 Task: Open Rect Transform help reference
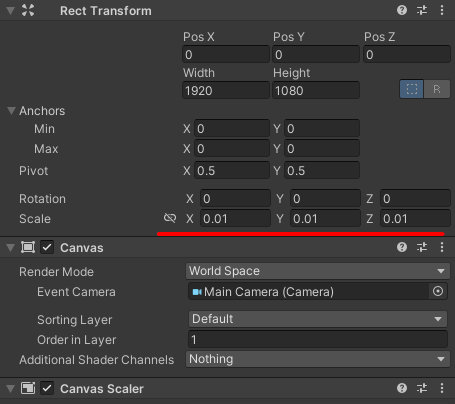tap(402, 10)
